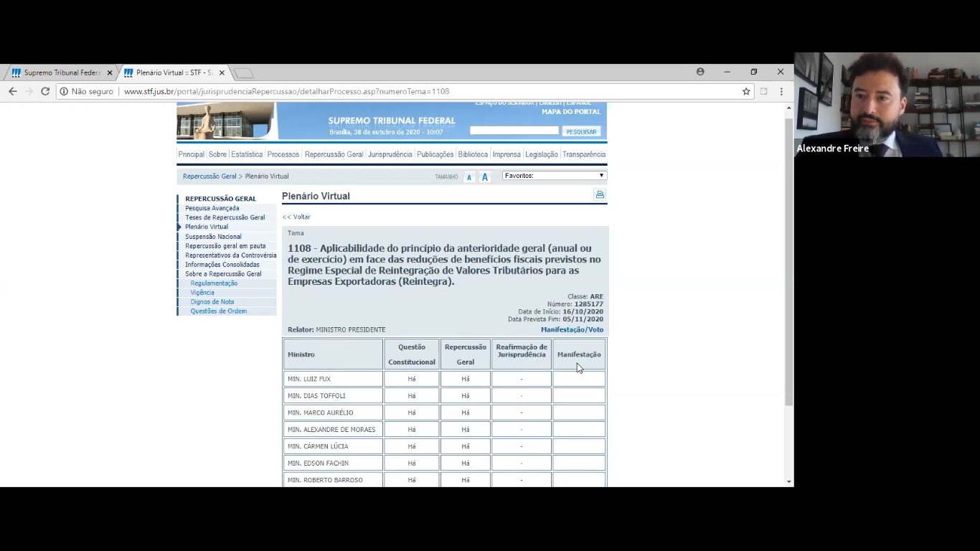Open Chrome profile account icon

coord(700,72)
